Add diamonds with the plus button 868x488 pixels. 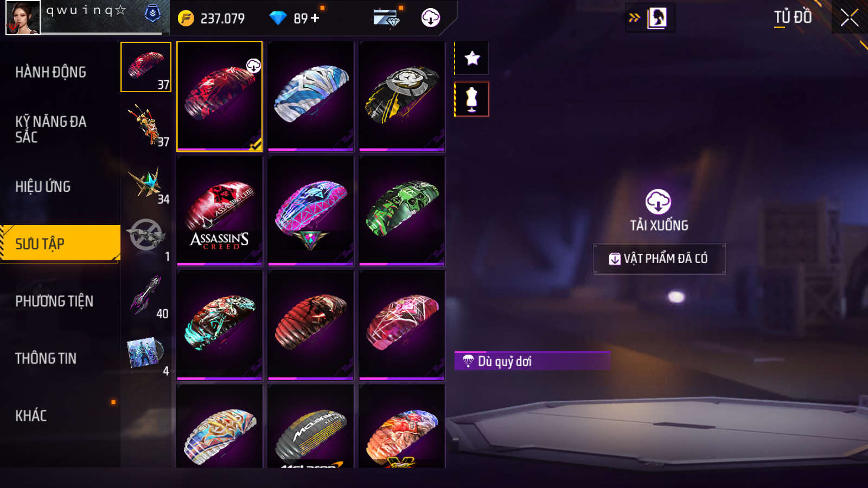tap(315, 18)
